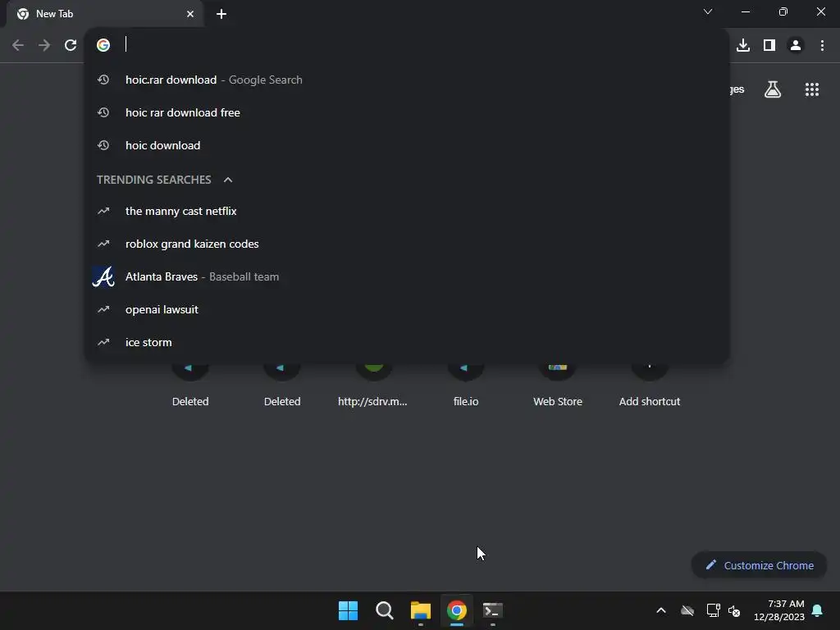
Task: Click the browser Back arrow
Action: tap(18, 46)
